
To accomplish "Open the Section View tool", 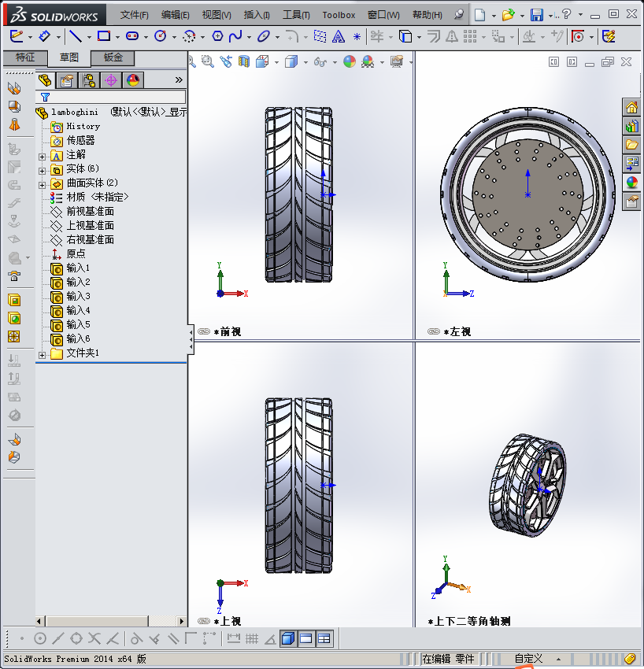I will (244, 62).
